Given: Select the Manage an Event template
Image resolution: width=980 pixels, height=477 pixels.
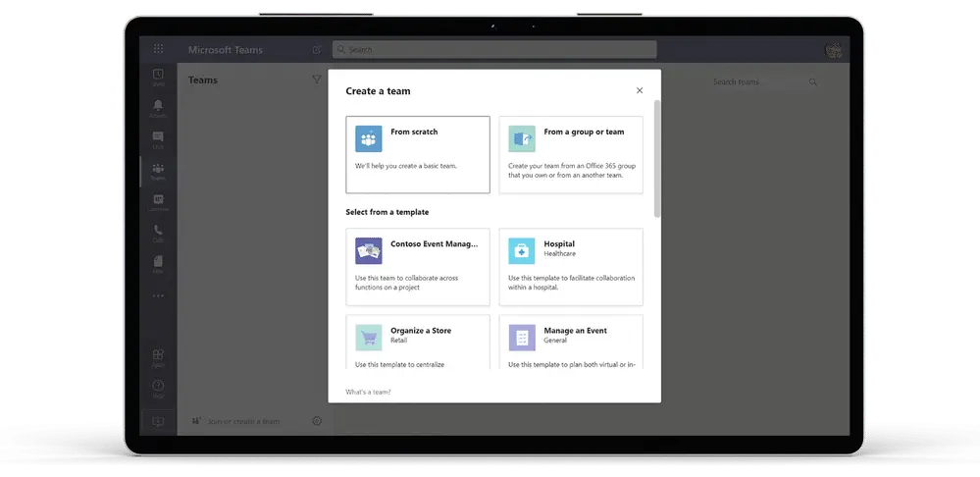Looking at the screenshot, I should 571,342.
